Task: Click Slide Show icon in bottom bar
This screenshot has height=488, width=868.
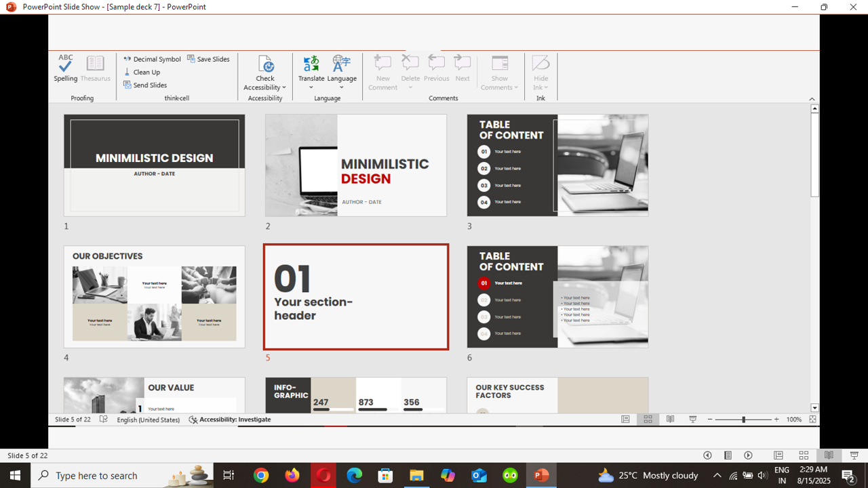Action: (854, 455)
